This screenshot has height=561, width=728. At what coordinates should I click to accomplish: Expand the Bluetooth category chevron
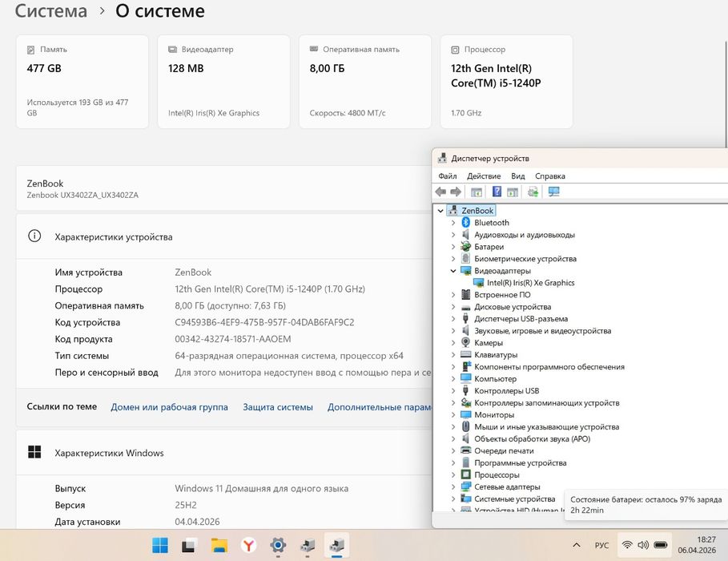453,223
